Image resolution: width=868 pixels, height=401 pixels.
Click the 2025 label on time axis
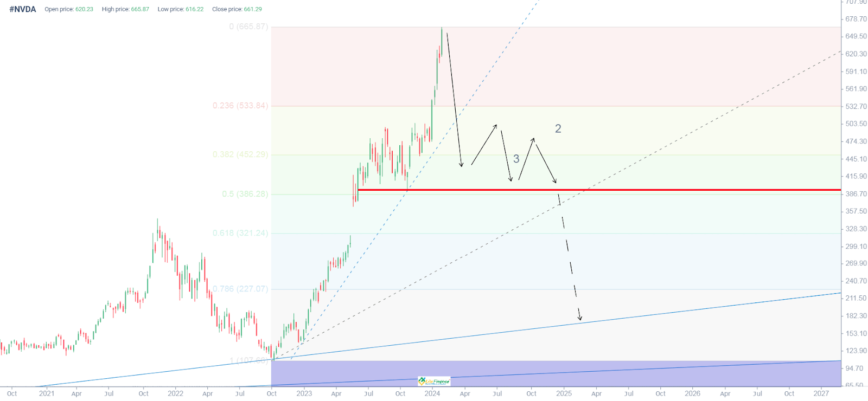(564, 393)
